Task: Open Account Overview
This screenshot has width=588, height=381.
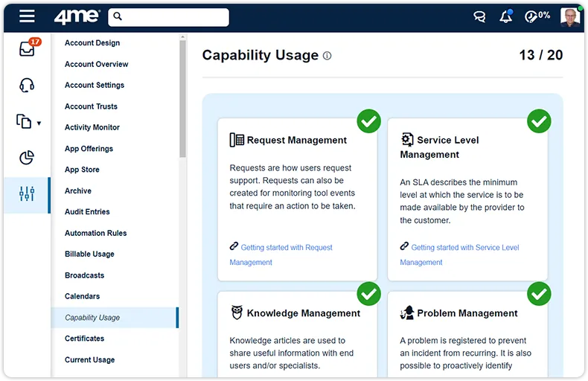Action: [96, 64]
